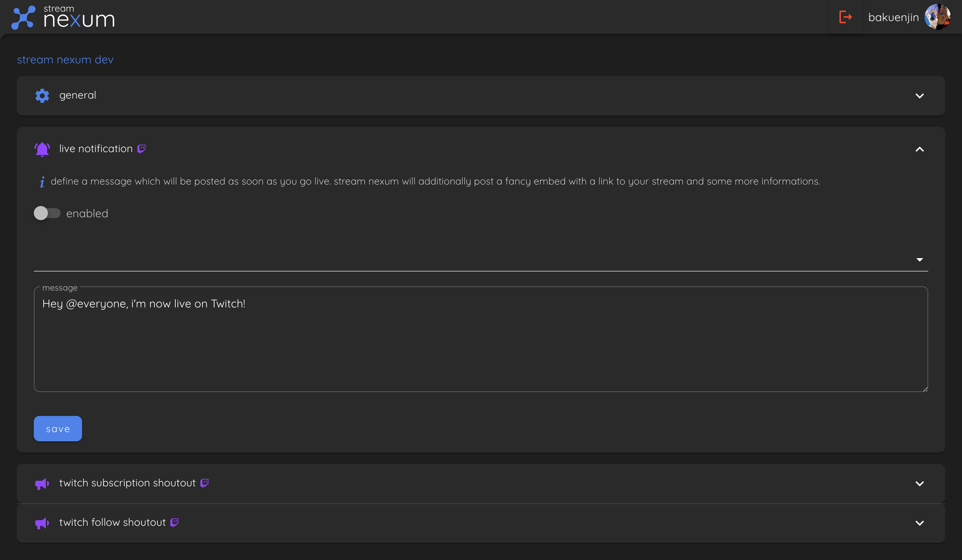Click the subscription shoutout megaphone icon

pos(42,484)
